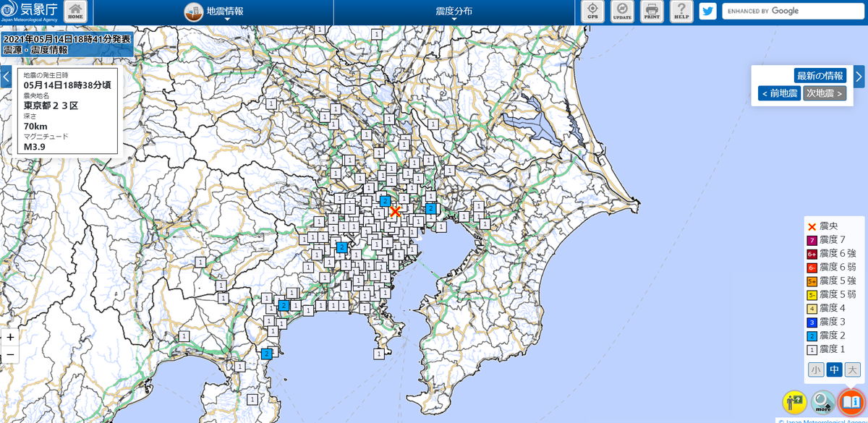Click the 2021年05月14日18時41分発表 timestamp
The width and height of the screenshot is (868, 423).
[67, 39]
